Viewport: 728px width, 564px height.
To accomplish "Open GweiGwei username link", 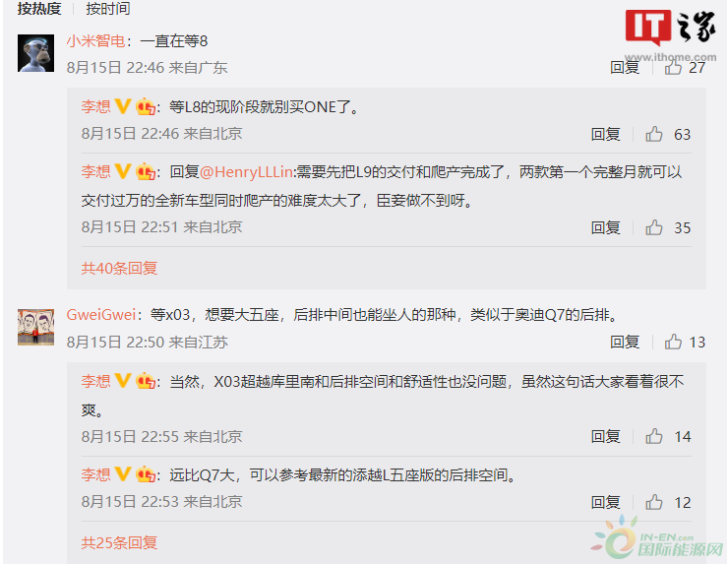I will click(101, 315).
